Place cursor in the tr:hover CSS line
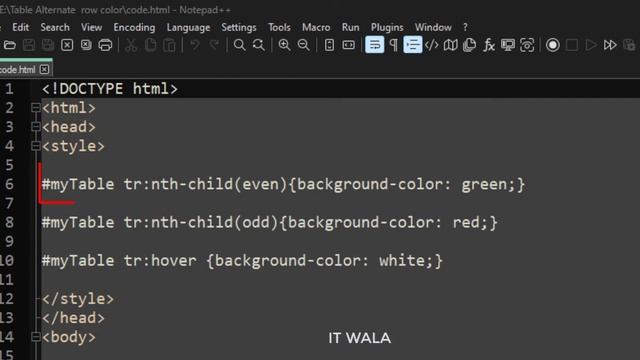 pos(242,261)
